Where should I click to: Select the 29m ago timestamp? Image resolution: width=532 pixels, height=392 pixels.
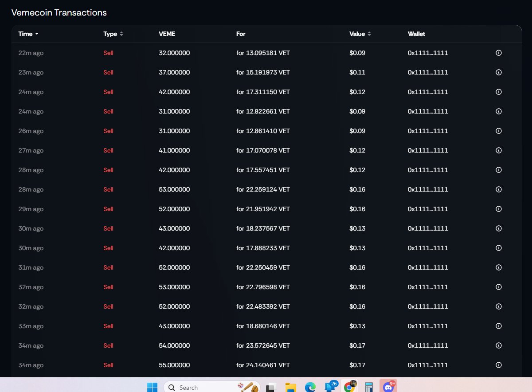[31, 209]
